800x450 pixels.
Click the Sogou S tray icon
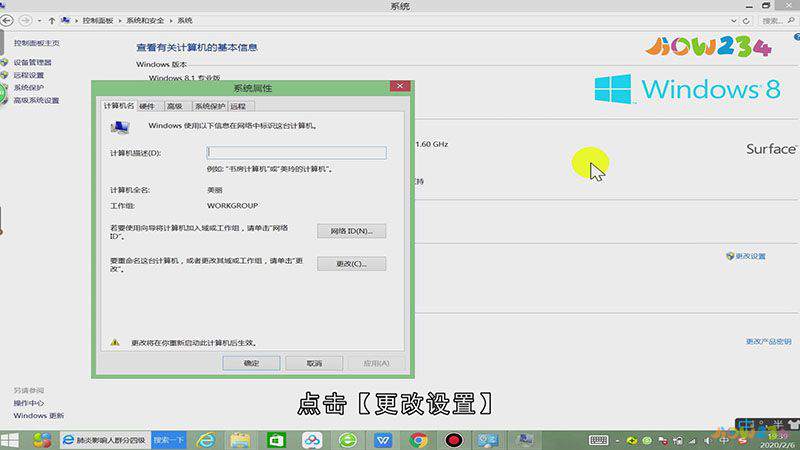click(x=743, y=440)
